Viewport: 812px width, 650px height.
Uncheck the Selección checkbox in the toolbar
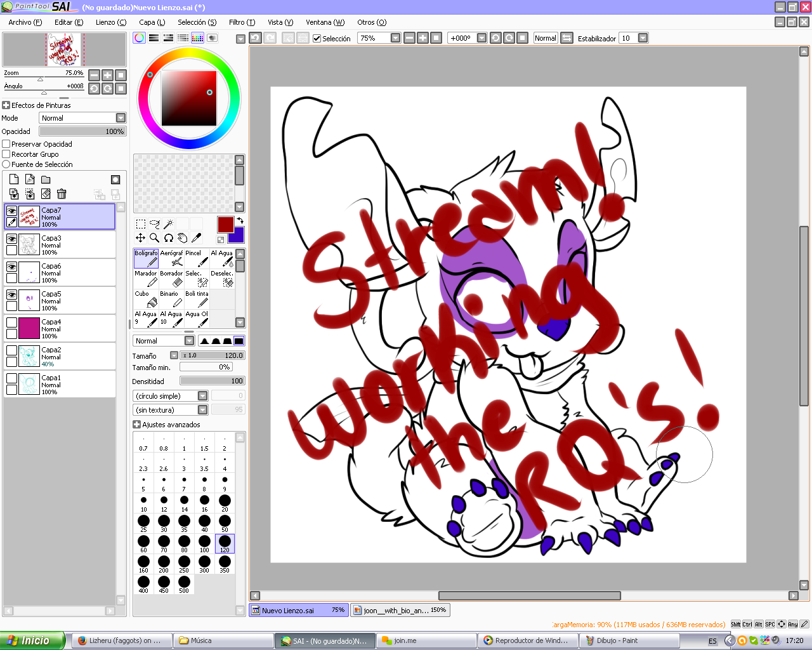pyautogui.click(x=317, y=39)
